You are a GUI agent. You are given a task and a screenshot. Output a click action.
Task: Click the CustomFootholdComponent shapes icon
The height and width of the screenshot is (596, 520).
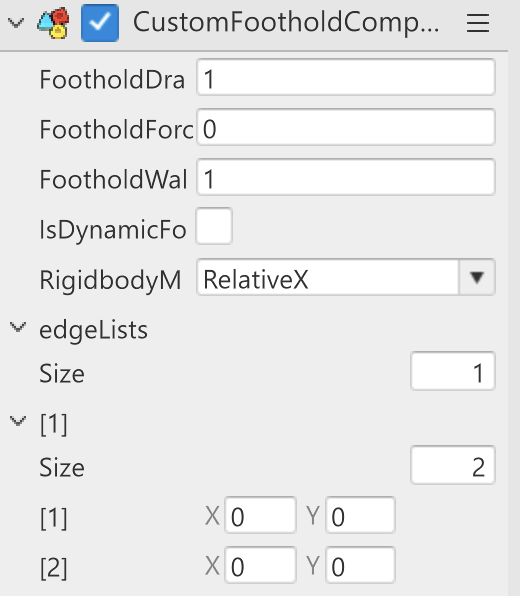[x=53, y=23]
